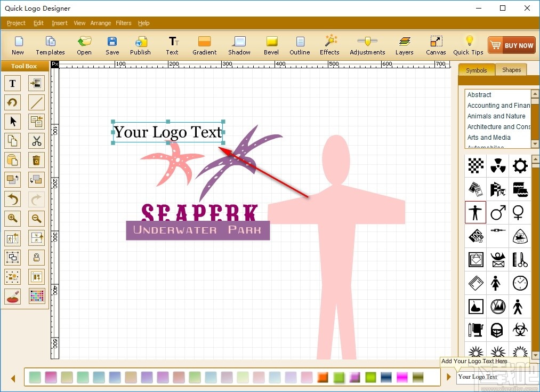Select the Text tool in the Tool Box

tap(13, 83)
